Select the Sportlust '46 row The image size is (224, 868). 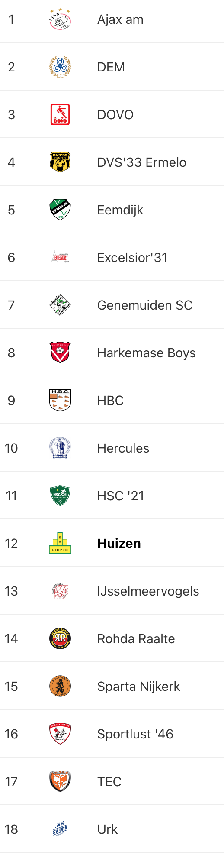112,734
